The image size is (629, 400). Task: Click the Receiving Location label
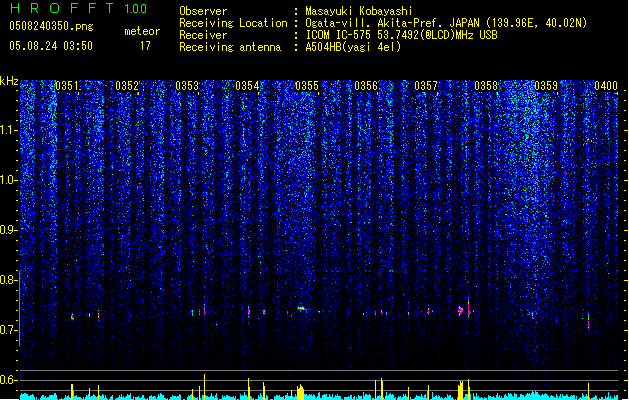[x=233, y=23]
